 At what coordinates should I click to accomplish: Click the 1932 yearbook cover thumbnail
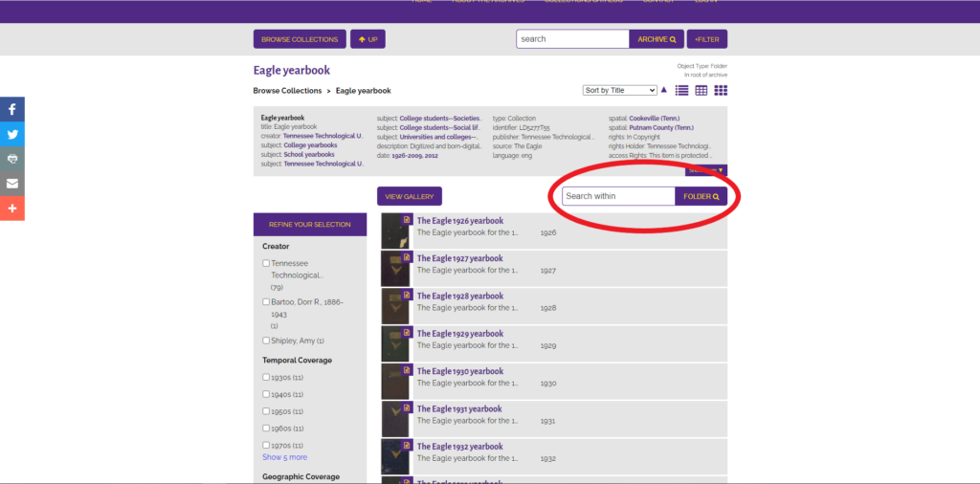point(395,456)
